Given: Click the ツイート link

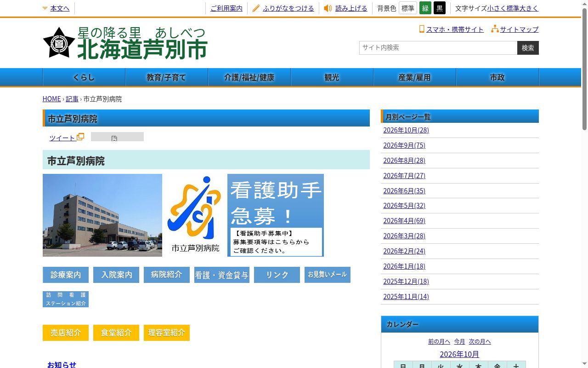Looking at the screenshot, I should 62,138.
